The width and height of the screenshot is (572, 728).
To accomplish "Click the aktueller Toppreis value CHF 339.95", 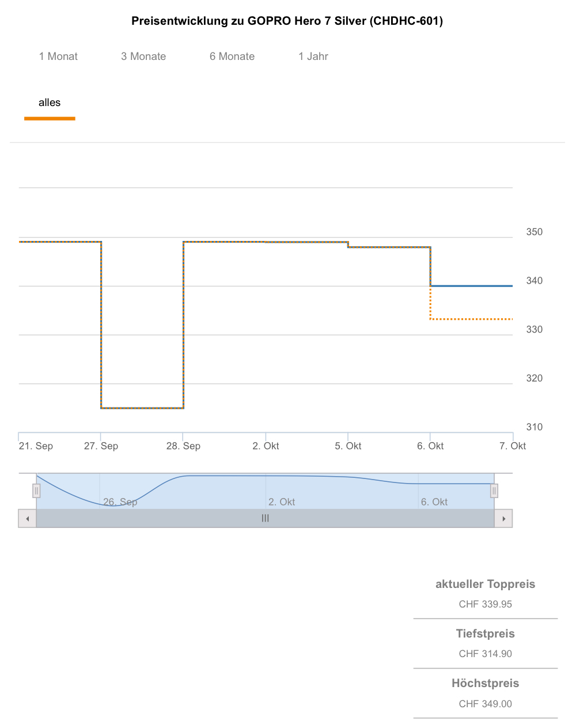I will click(485, 604).
